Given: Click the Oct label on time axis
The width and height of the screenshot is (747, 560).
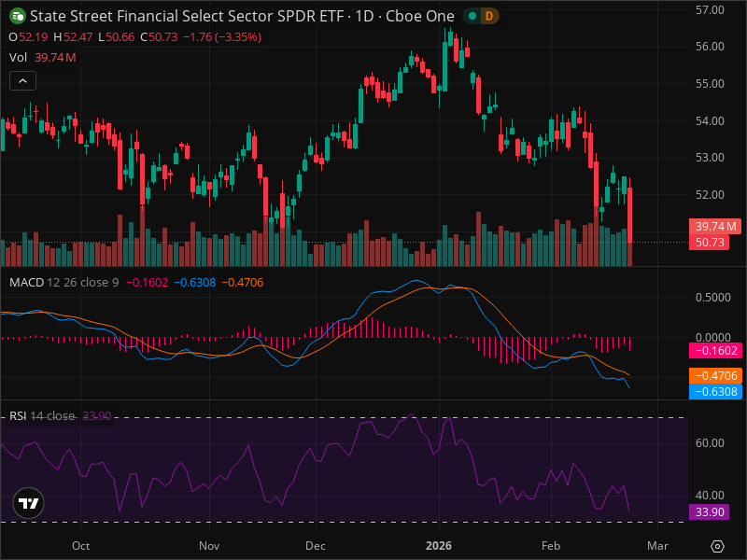Looking at the screenshot, I should [81, 546].
